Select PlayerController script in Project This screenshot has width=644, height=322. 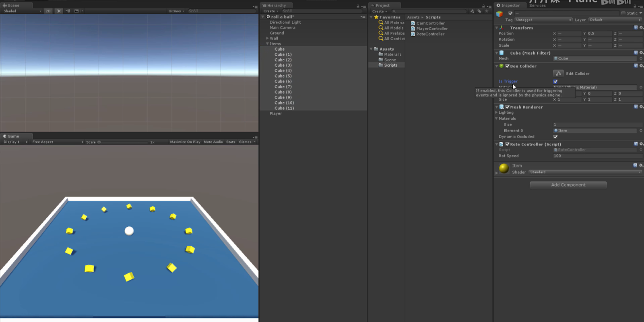pos(432,29)
